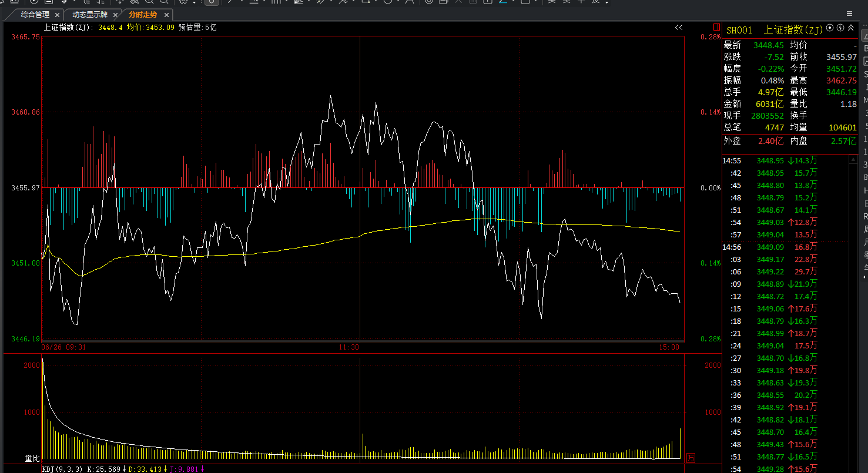Screen dimensions: 868x473
Task: Click the 内盘 value 2.57亿
Action: [x=844, y=141]
